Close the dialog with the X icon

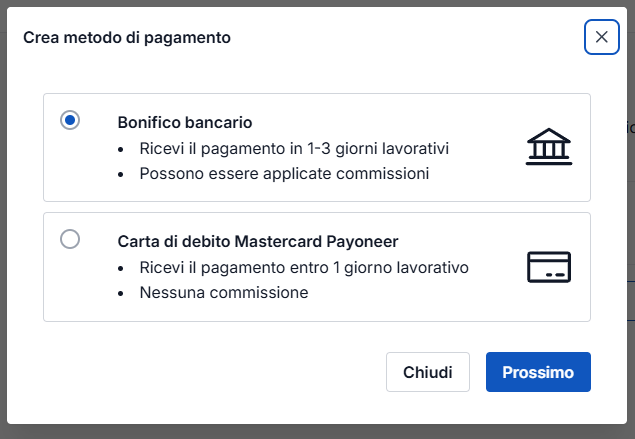[601, 37]
